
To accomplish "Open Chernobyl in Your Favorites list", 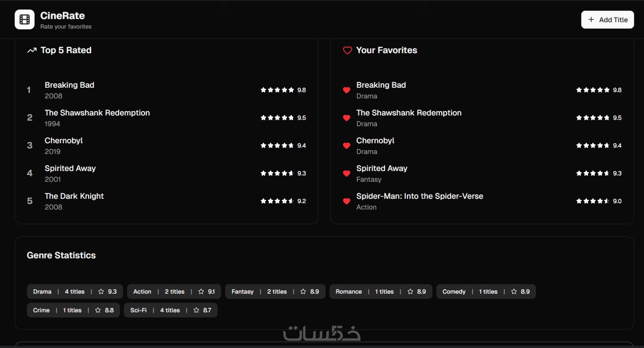I will click(x=375, y=141).
